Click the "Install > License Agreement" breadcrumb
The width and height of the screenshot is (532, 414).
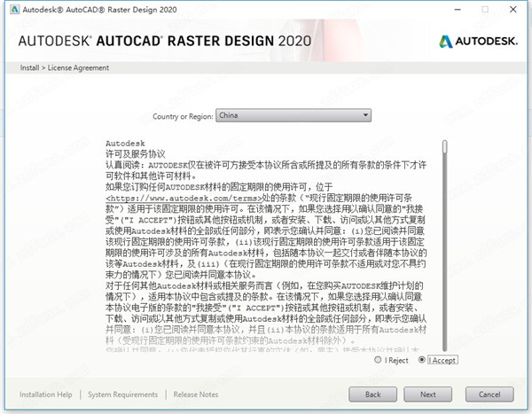[65, 68]
